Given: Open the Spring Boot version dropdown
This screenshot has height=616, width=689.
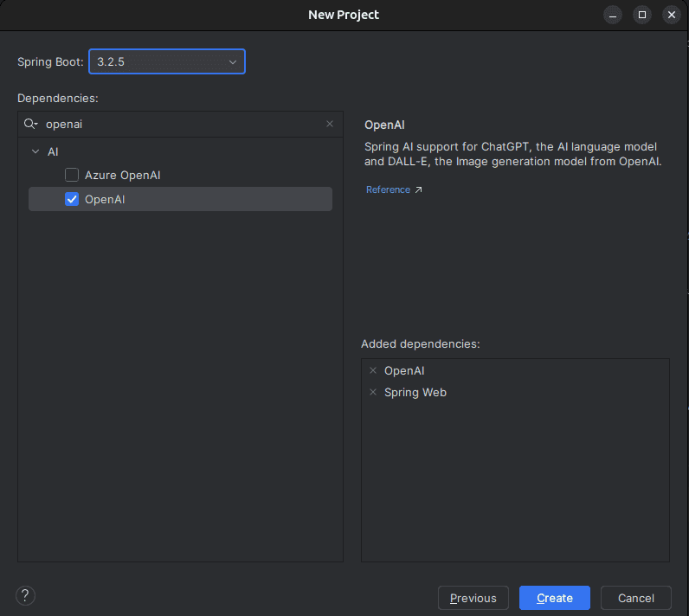Looking at the screenshot, I should point(167,61).
